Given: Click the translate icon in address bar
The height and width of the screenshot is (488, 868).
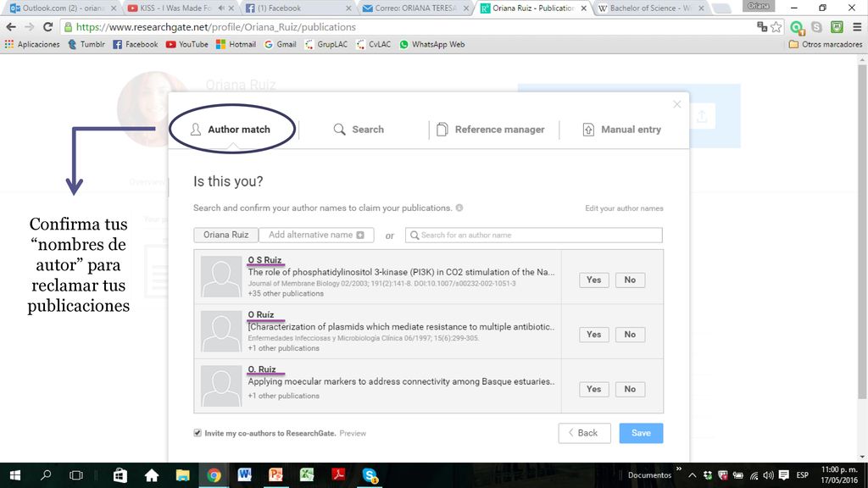Looking at the screenshot, I should (762, 26).
